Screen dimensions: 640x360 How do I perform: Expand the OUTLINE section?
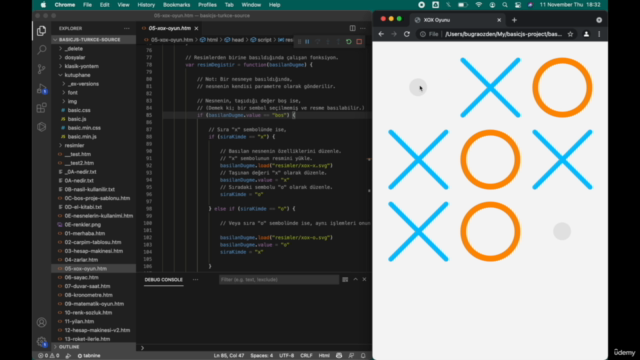pyautogui.click(x=69, y=347)
